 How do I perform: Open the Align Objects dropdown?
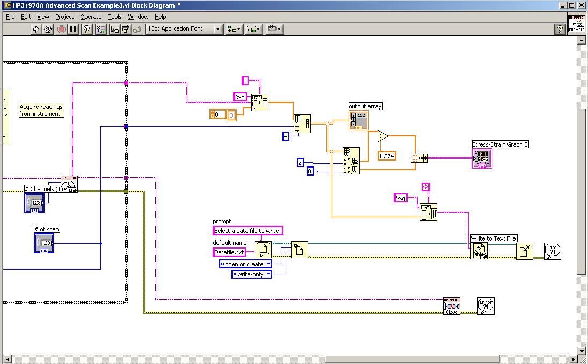click(x=234, y=29)
